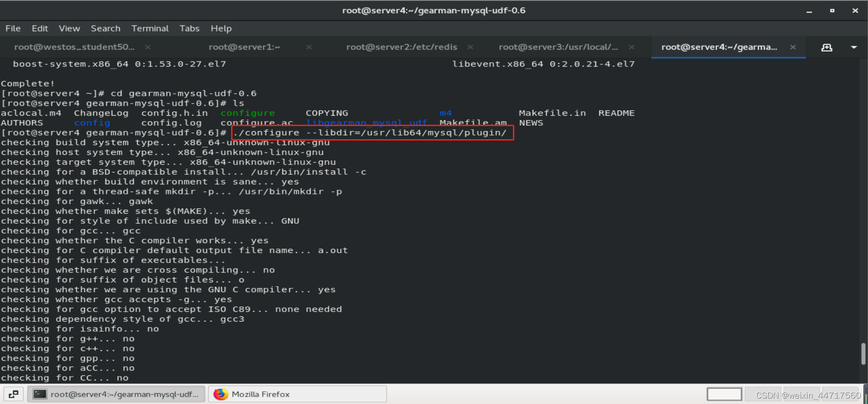The width and height of the screenshot is (868, 404).
Task: Click 'Makefile.in' in the ls output
Action: [x=552, y=113]
